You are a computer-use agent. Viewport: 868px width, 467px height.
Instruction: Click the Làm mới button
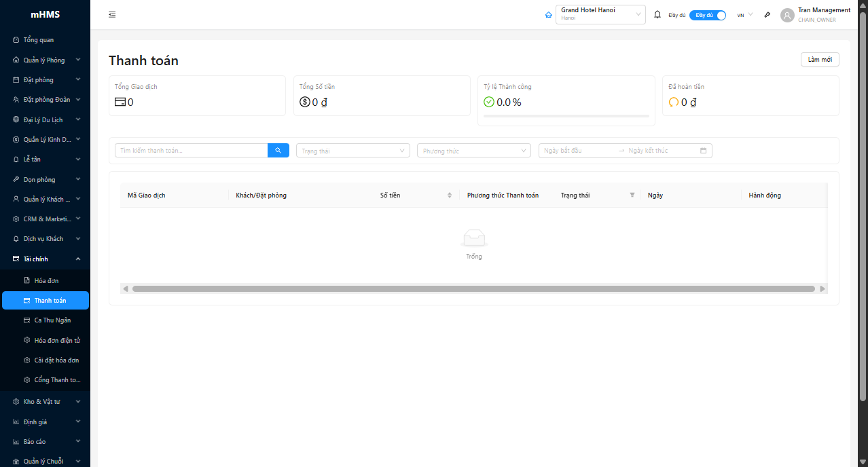point(819,60)
